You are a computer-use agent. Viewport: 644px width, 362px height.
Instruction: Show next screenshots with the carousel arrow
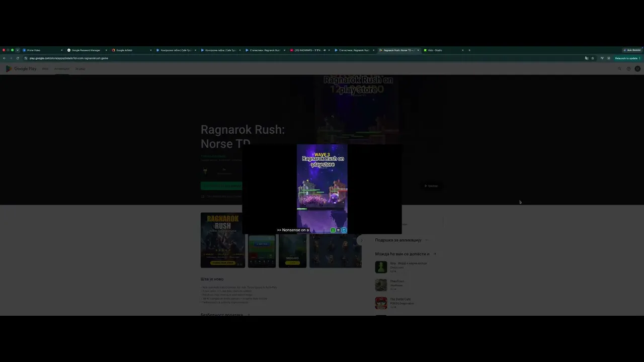pyautogui.click(x=360, y=240)
